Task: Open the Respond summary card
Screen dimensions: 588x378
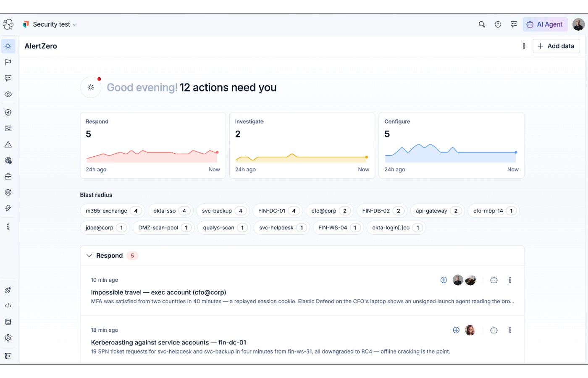Action: tap(153, 145)
